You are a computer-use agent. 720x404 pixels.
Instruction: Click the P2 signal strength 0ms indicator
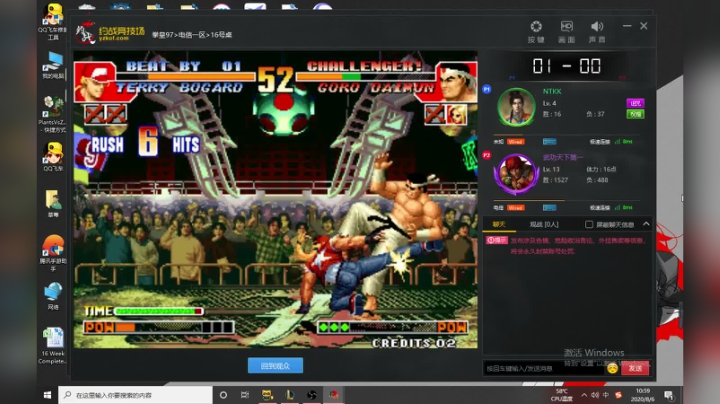tap(623, 208)
